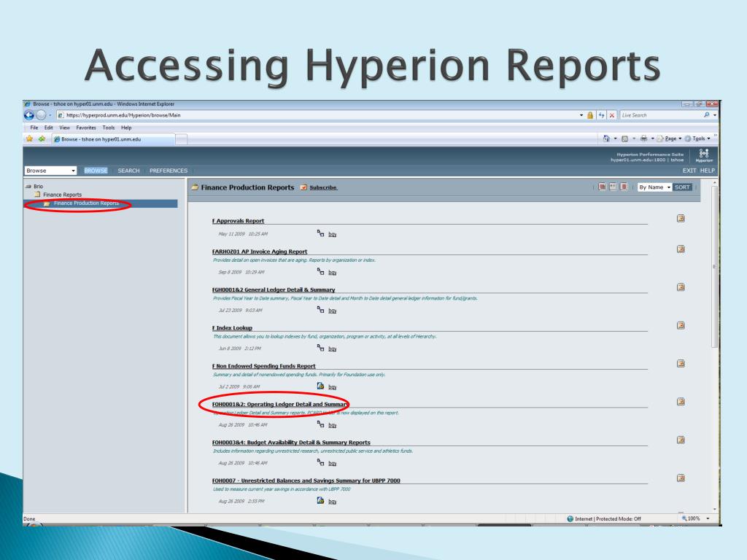Screen dimensions: 747x560
Task: Open the File menu
Action: 34,128
